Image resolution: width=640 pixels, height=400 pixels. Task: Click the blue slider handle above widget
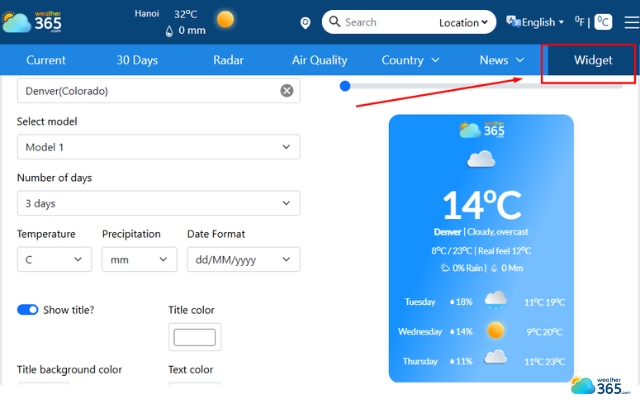click(345, 86)
